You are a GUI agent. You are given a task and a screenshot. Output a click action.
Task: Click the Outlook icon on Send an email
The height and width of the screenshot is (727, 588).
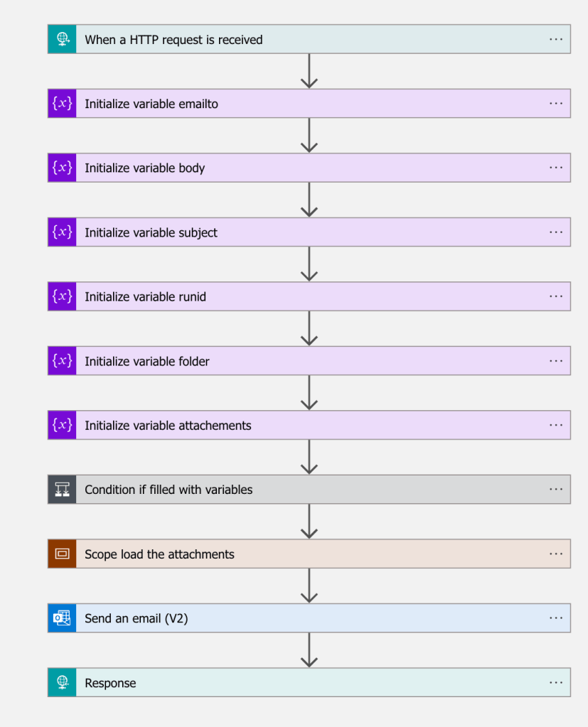point(62,618)
